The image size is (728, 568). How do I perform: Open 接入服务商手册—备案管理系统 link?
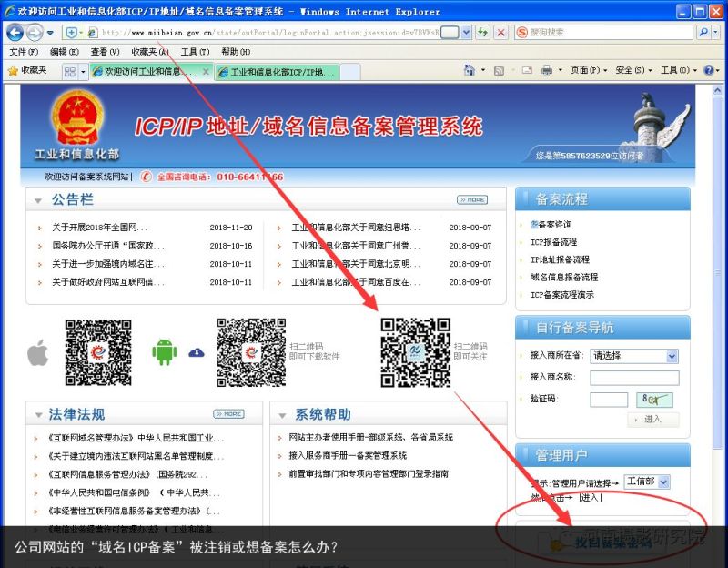tap(348, 456)
